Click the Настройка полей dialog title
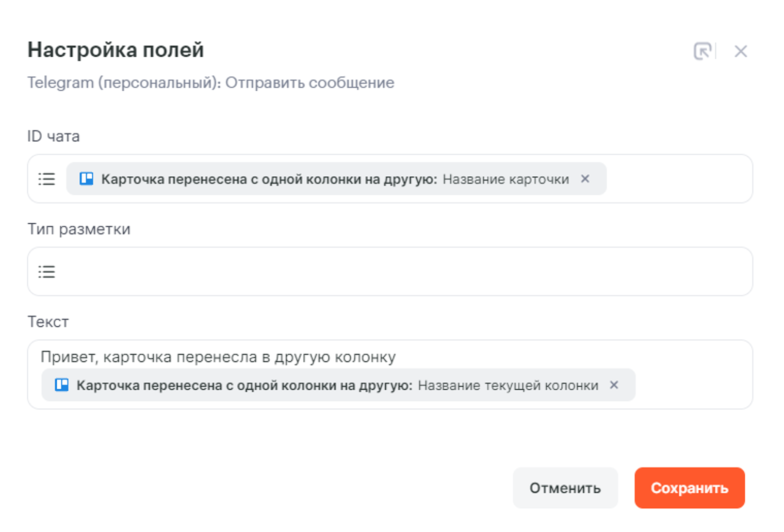 [116, 50]
